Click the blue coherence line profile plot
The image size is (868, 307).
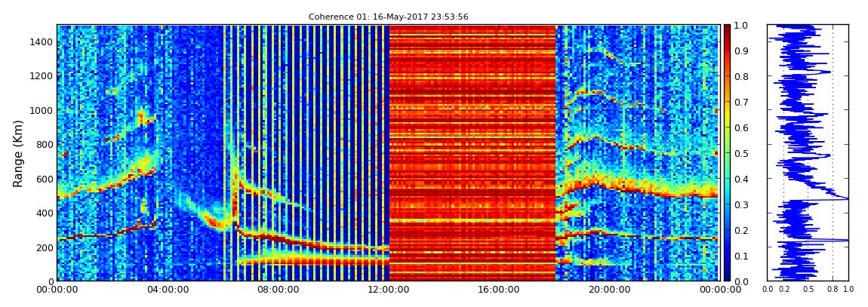click(x=808, y=153)
